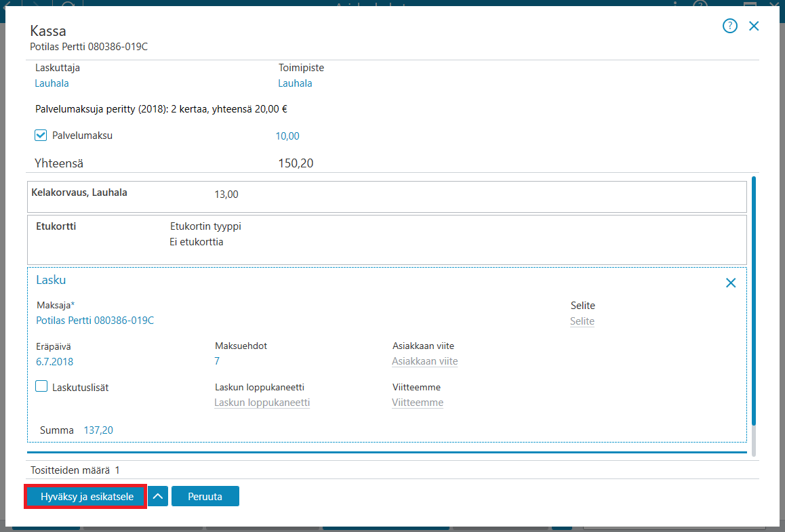
Task: Uncheck the Palvelumaksu checkbox
Action: tap(41, 135)
